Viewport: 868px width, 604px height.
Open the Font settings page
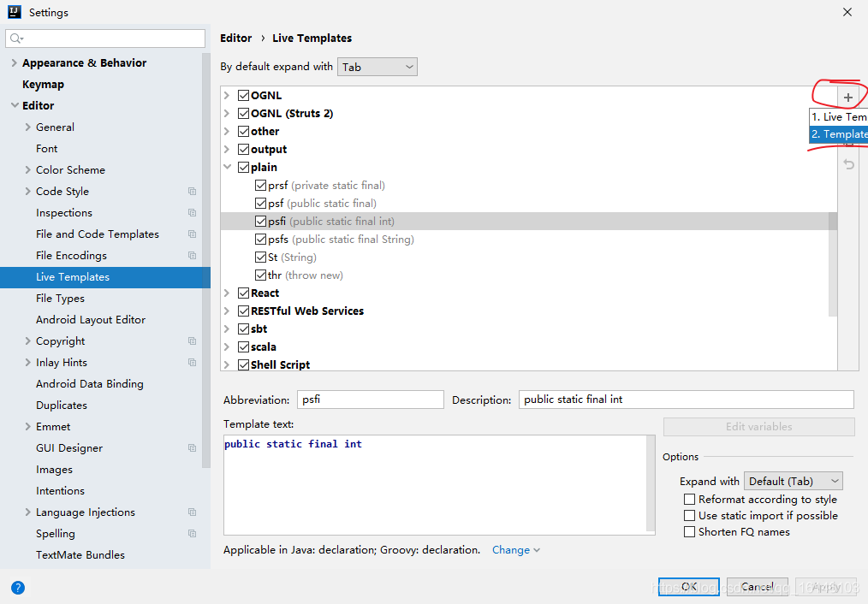tap(46, 149)
